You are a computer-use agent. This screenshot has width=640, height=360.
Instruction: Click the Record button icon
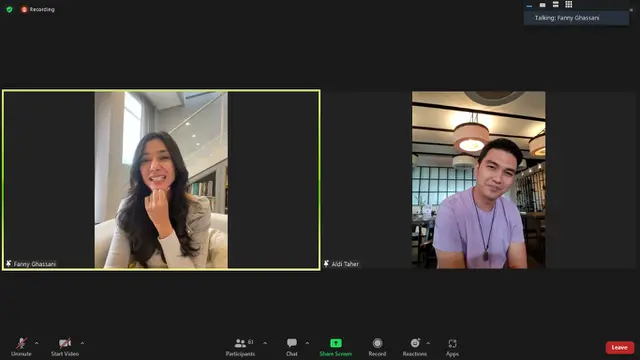tap(377, 343)
